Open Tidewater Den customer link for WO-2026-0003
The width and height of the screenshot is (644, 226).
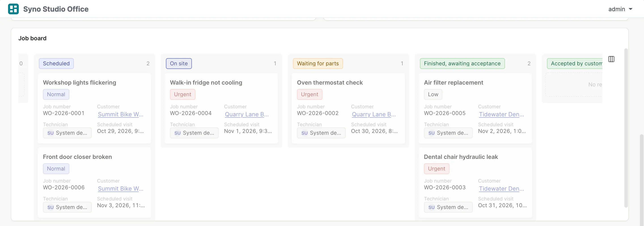pyautogui.click(x=501, y=189)
